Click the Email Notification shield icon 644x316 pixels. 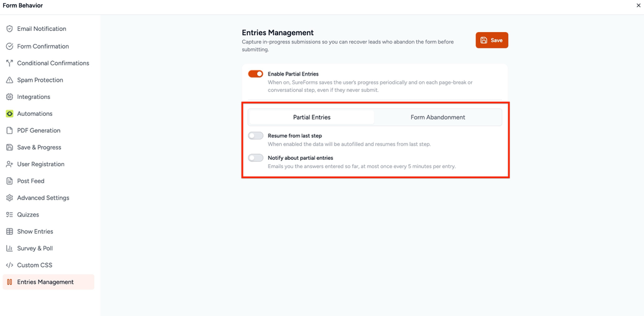9,29
